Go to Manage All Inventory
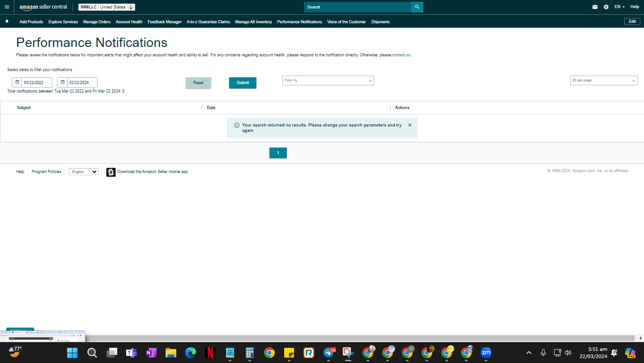 pyautogui.click(x=253, y=22)
